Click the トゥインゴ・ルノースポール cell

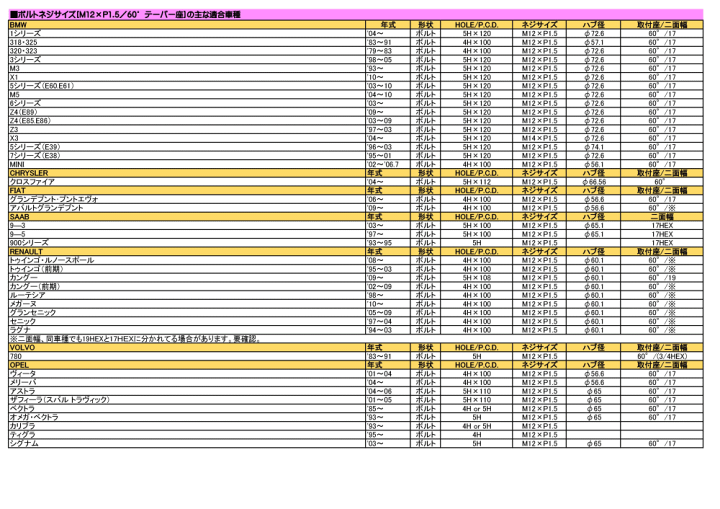coord(187,260)
